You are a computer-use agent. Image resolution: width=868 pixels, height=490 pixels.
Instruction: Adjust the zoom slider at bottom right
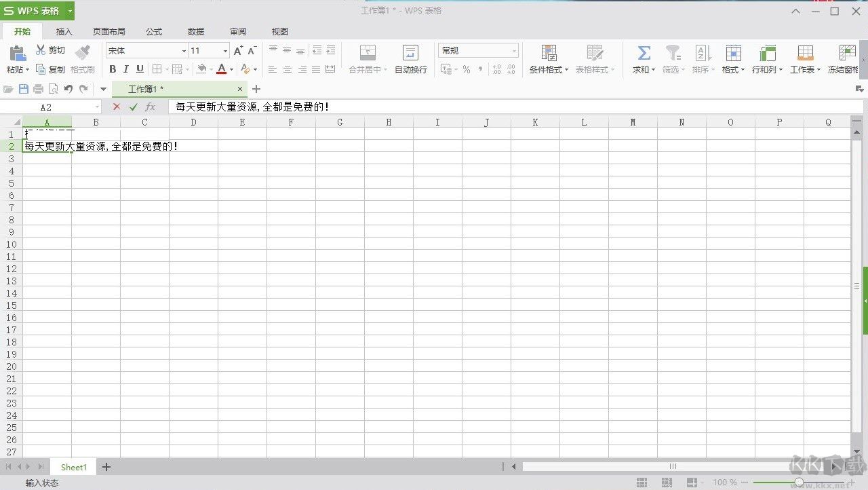click(798, 482)
